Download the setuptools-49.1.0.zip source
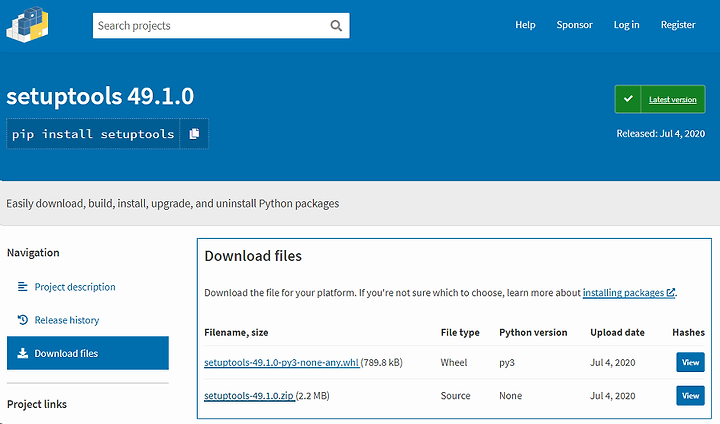The image size is (720, 424). pos(249,396)
